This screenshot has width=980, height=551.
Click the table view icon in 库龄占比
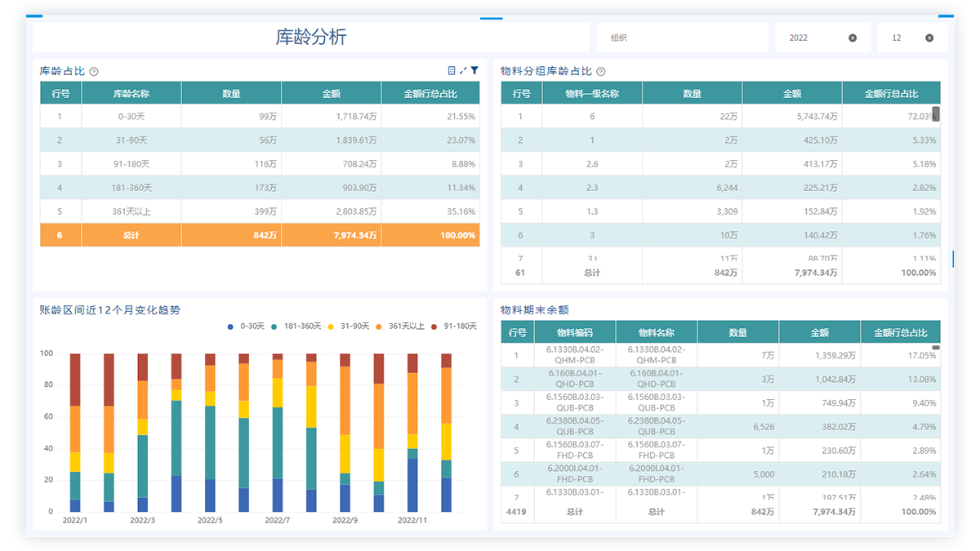point(452,71)
